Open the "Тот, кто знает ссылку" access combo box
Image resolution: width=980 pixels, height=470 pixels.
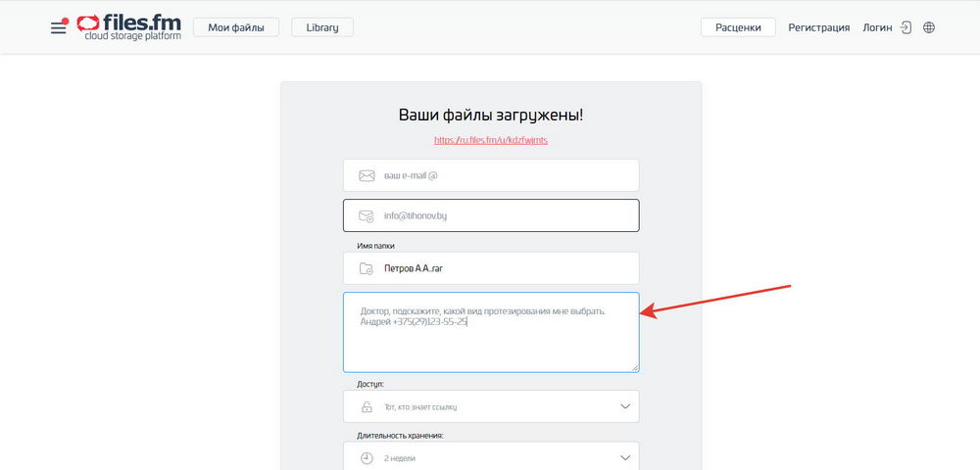pos(490,406)
